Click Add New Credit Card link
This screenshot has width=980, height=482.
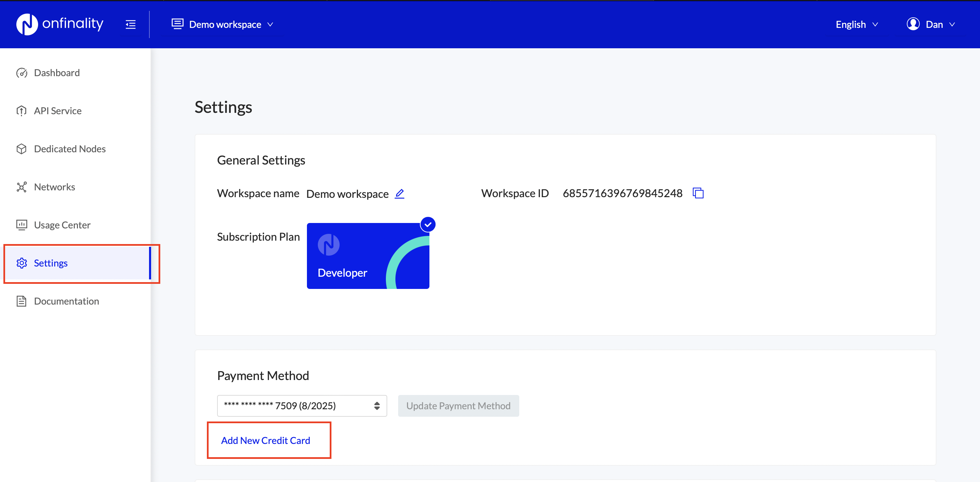[265, 440]
